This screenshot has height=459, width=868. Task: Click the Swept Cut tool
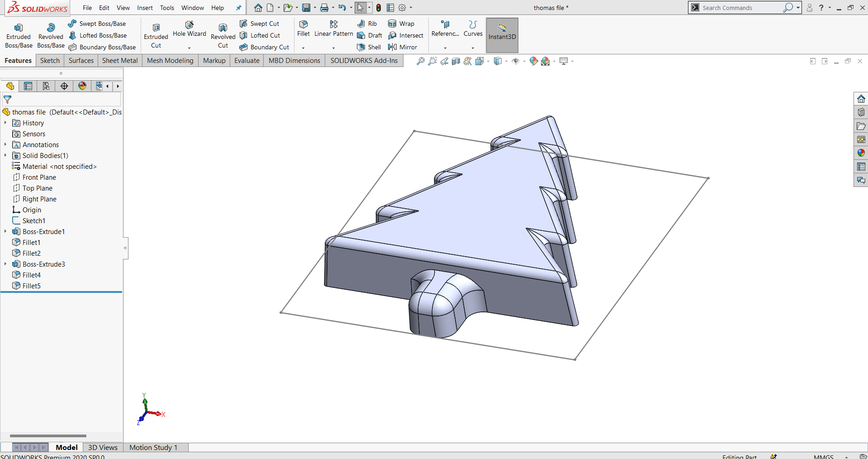[260, 24]
